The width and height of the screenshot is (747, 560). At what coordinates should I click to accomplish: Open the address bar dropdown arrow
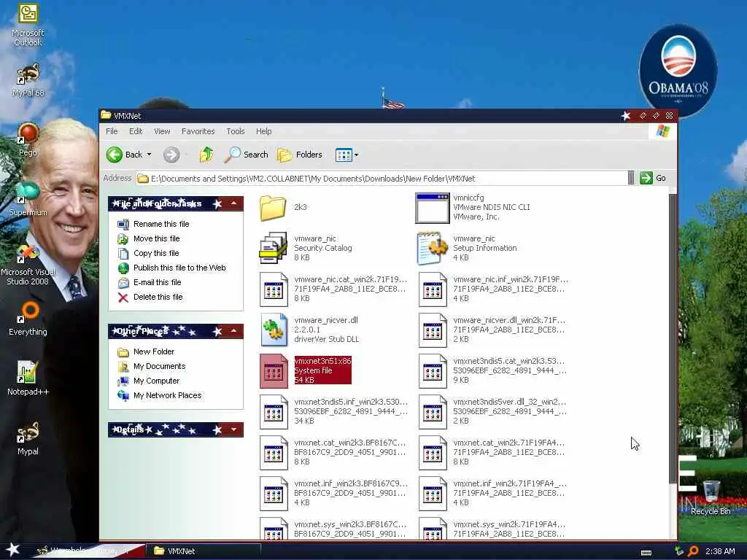point(631,178)
